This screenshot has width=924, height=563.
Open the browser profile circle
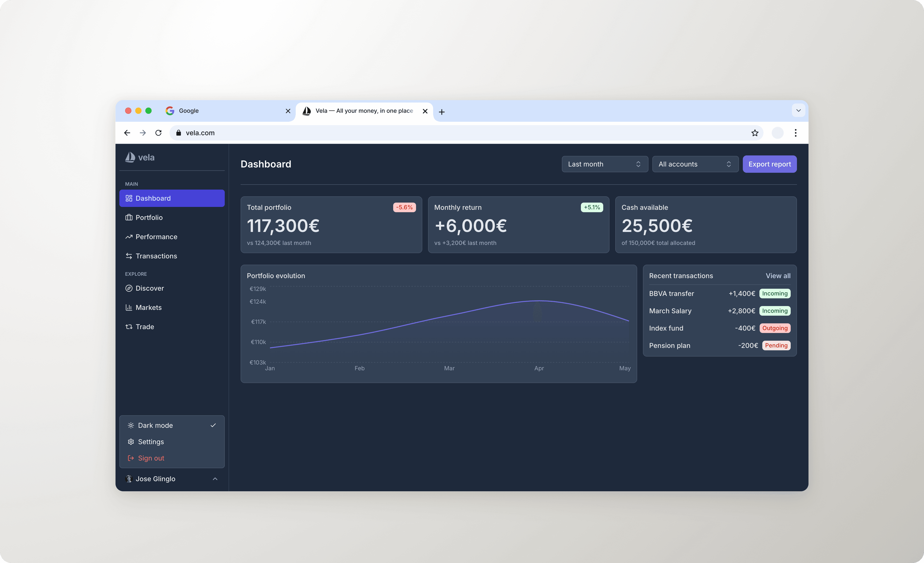pyautogui.click(x=777, y=133)
